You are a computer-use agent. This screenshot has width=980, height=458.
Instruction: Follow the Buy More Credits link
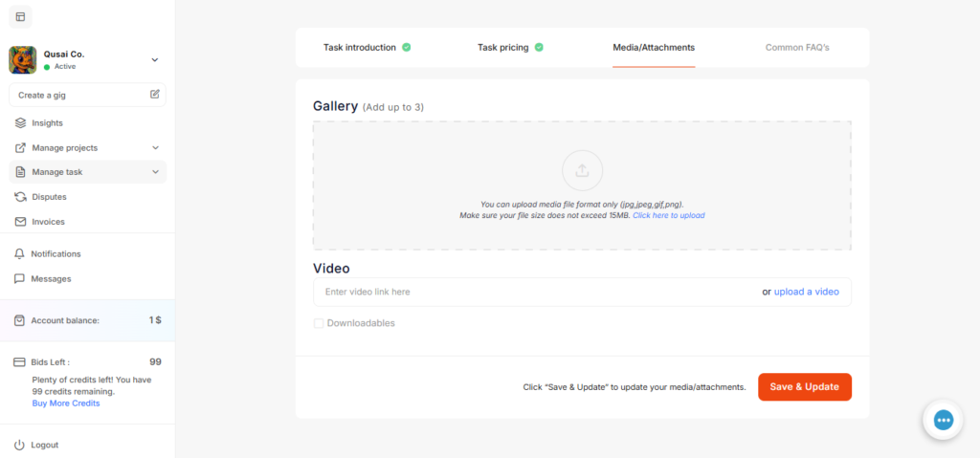(66, 403)
